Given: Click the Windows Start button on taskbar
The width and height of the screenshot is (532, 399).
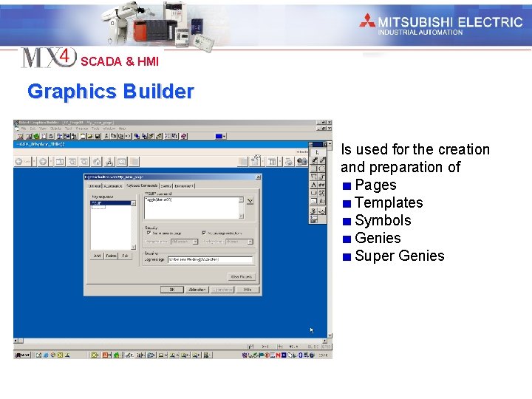Looking at the screenshot, I should tap(22, 355).
